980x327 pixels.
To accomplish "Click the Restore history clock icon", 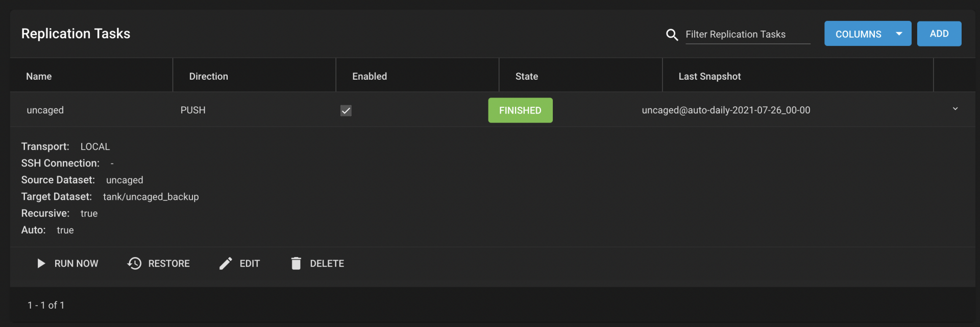I will click(134, 263).
